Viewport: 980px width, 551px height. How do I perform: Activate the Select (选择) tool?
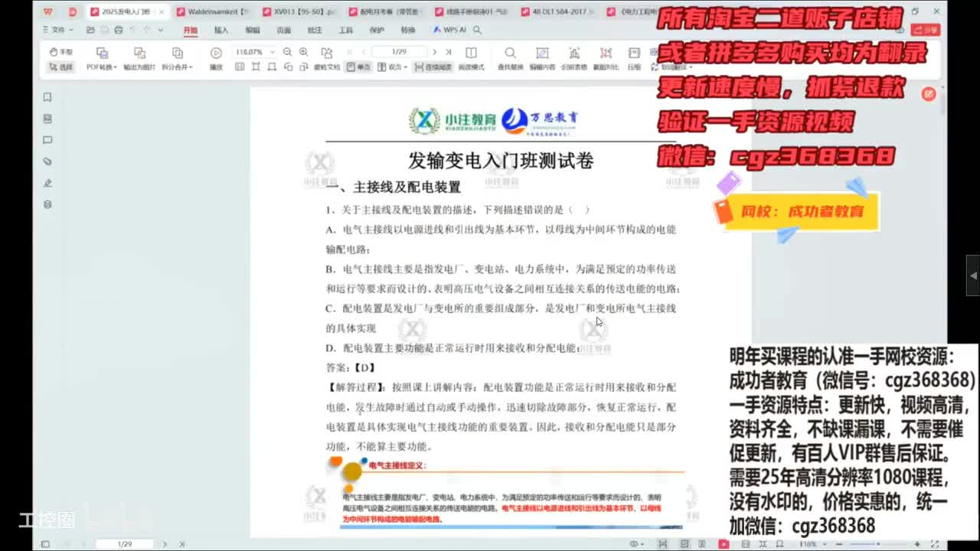coord(61,67)
